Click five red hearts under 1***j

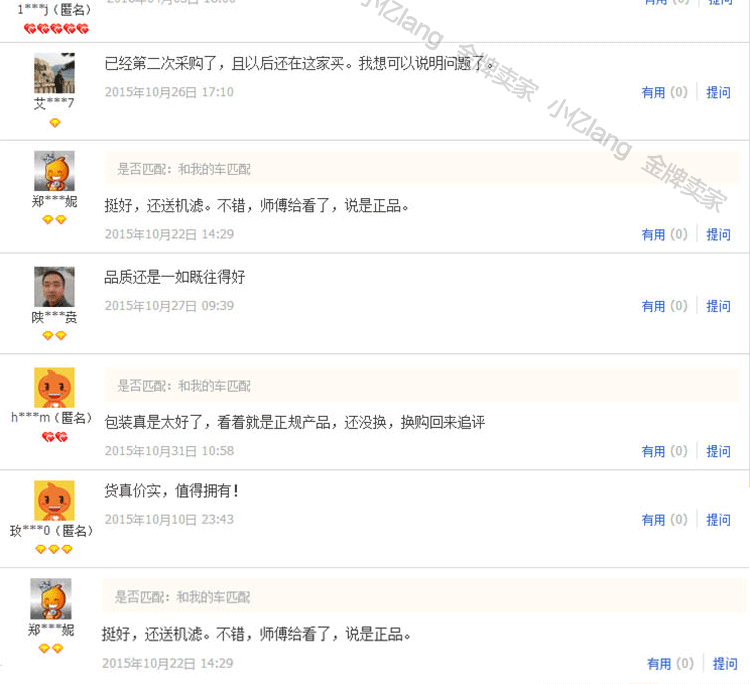coord(56,29)
